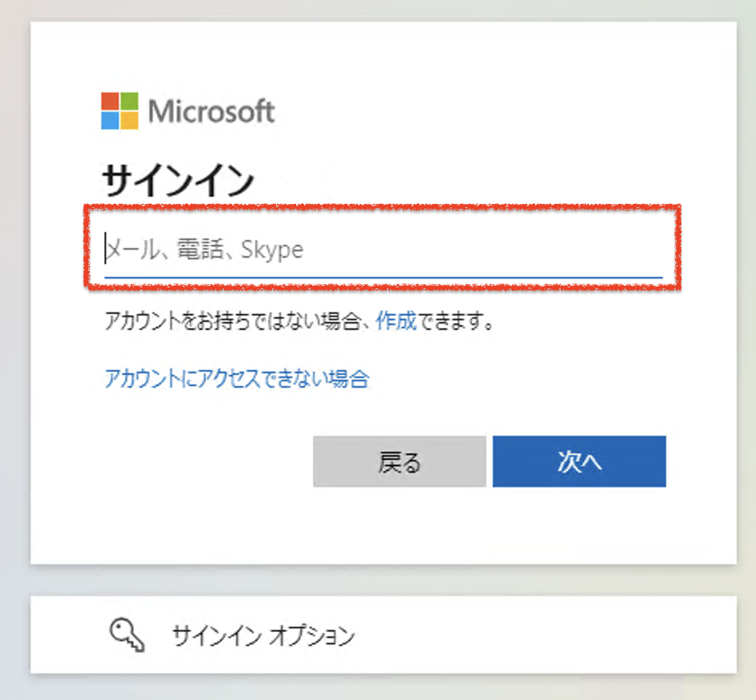
Task: Click the red square of the Microsoft logo
Action: [x=110, y=101]
